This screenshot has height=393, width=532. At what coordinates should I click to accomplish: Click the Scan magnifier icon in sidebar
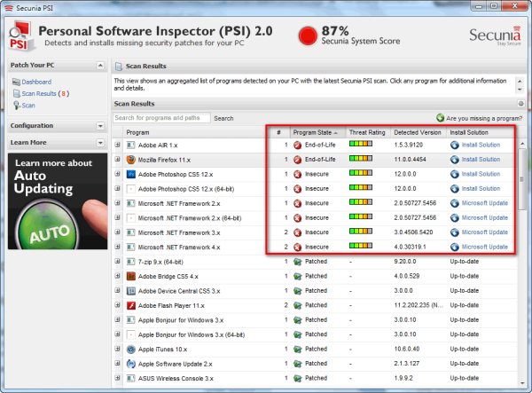click(16, 106)
